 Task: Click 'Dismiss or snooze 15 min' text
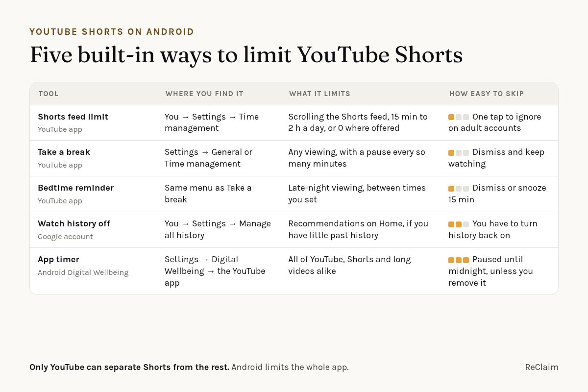pyautogui.click(x=497, y=194)
